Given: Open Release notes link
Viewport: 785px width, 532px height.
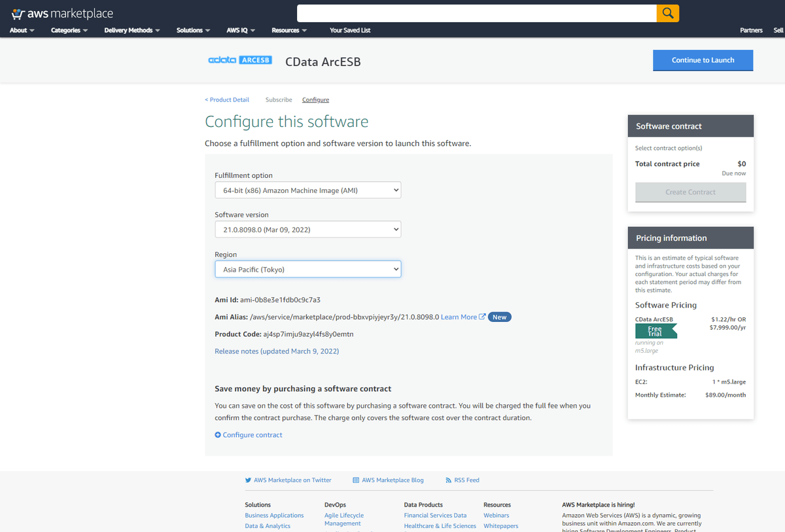Looking at the screenshot, I should coord(277,351).
